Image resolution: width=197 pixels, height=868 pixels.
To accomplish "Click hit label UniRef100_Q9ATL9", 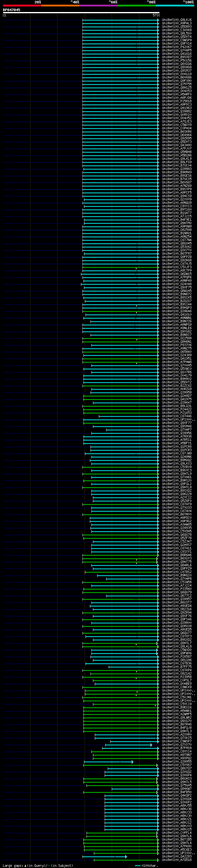I will coord(177,474).
